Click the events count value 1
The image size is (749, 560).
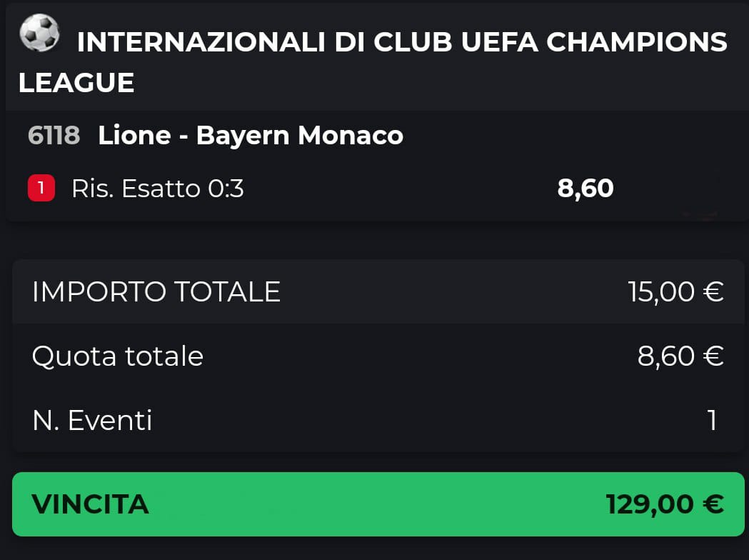[x=712, y=420]
